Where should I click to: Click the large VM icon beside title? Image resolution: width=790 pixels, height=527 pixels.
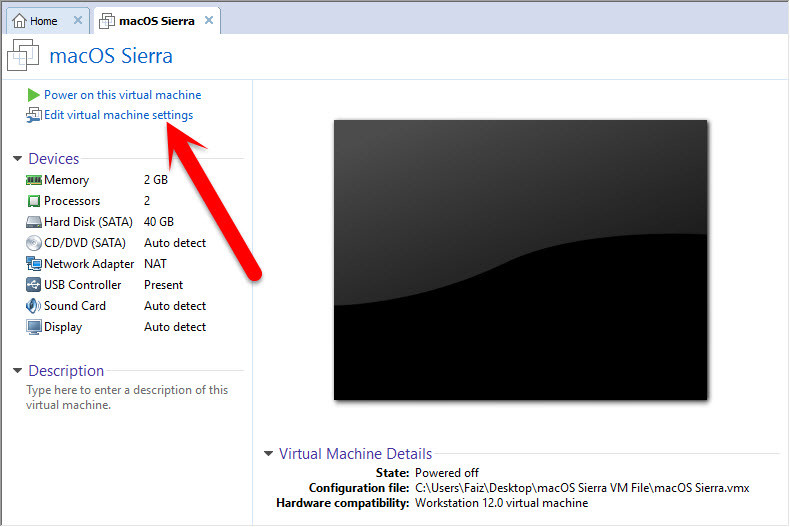23,55
